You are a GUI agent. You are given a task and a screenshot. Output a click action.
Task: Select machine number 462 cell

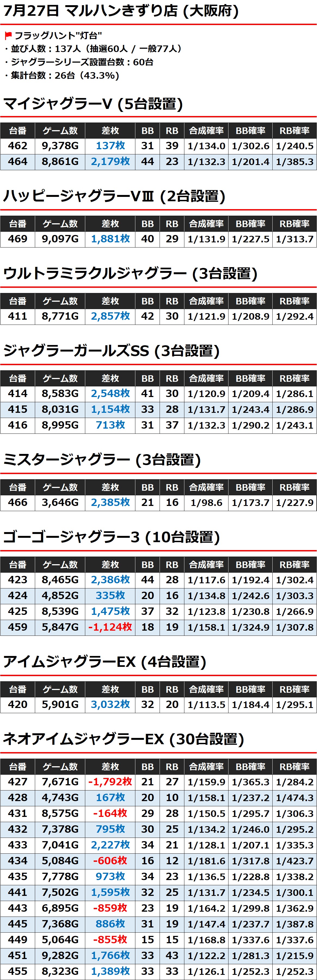pyautogui.click(x=17, y=146)
